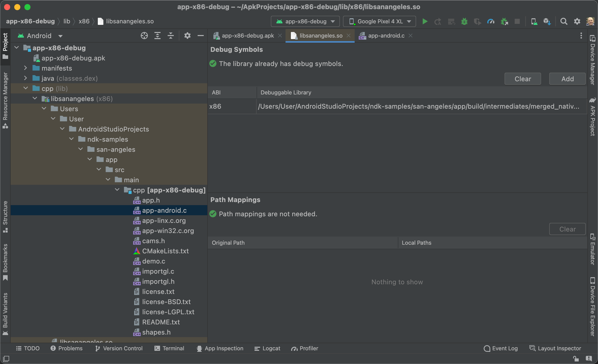Click the Add button for Debug Symbols
598x364 pixels.
point(567,78)
